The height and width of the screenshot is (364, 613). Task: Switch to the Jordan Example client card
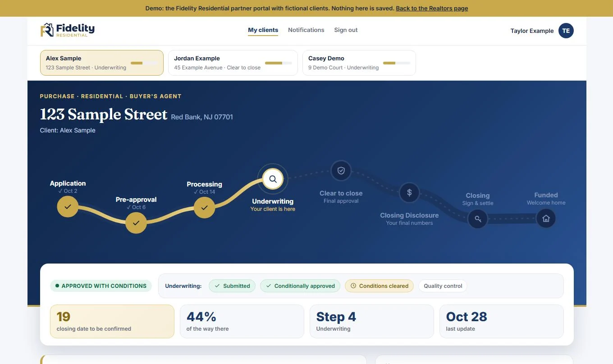coord(233,63)
